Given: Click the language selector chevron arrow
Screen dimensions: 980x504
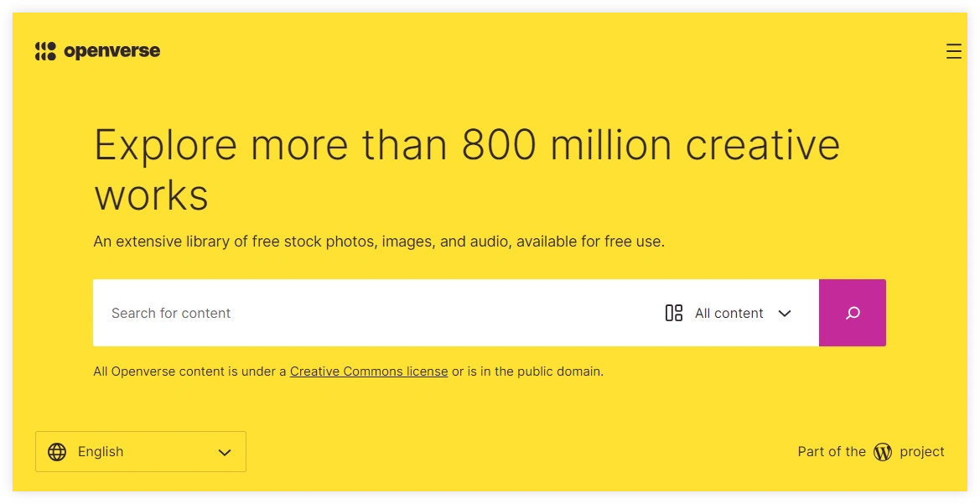Looking at the screenshot, I should click(225, 452).
